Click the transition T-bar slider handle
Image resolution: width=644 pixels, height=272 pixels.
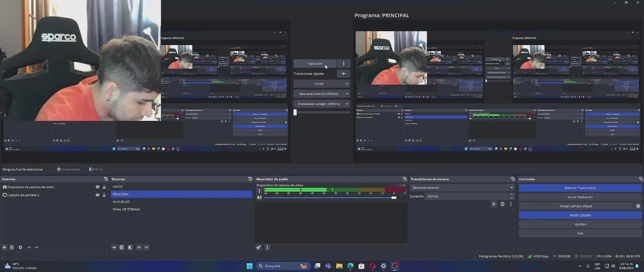[295, 112]
